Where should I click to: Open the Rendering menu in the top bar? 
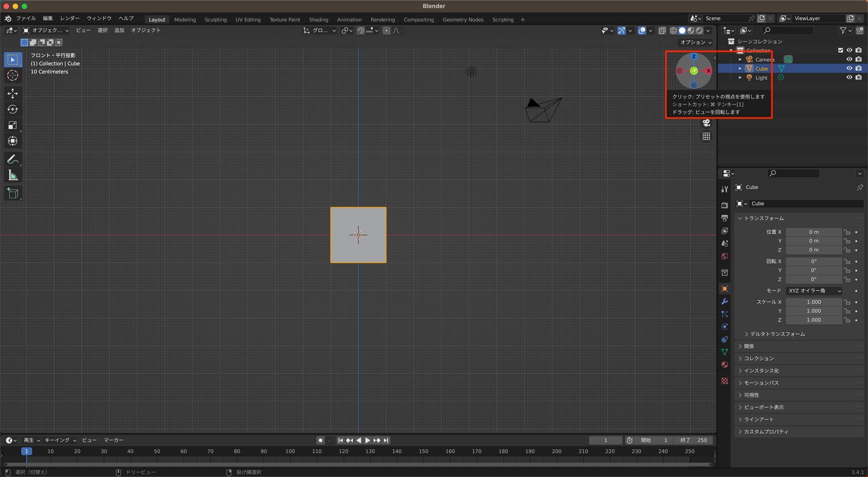tap(382, 19)
